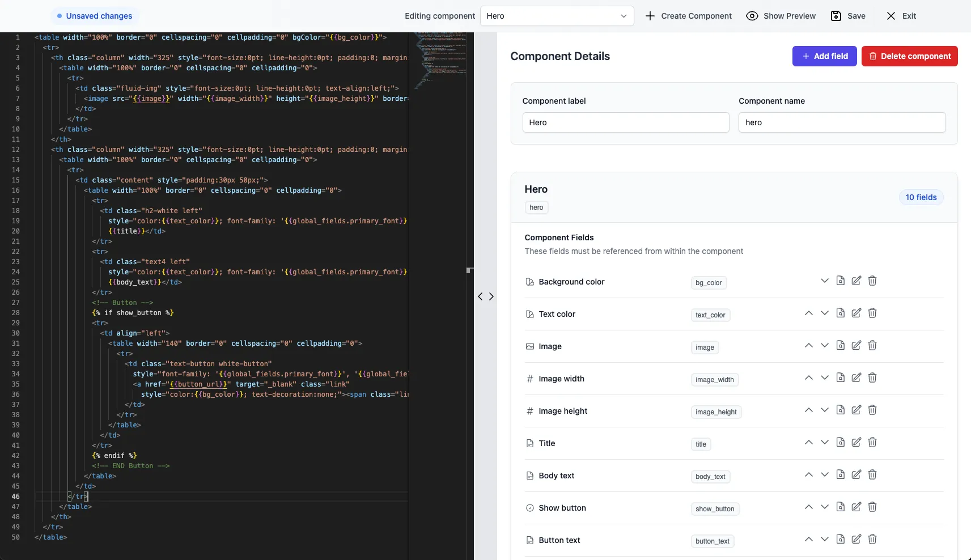Click the Show Preview eye icon
The width and height of the screenshot is (971, 560).
click(752, 16)
